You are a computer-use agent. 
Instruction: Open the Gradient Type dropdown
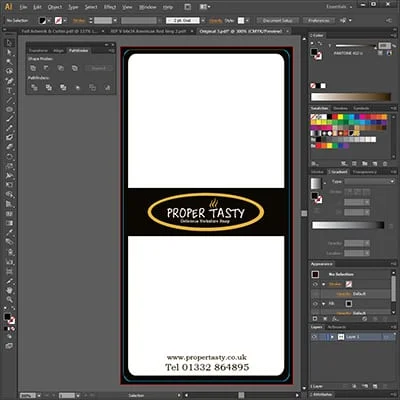point(369,181)
